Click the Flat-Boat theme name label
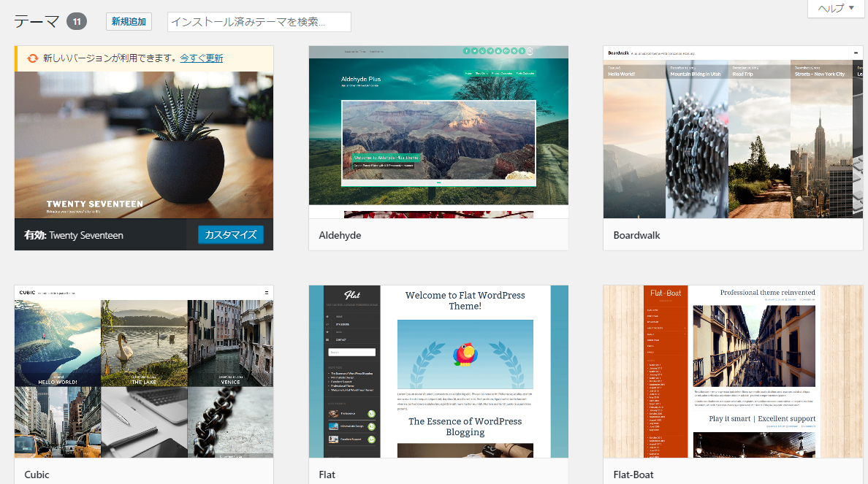 pos(633,475)
